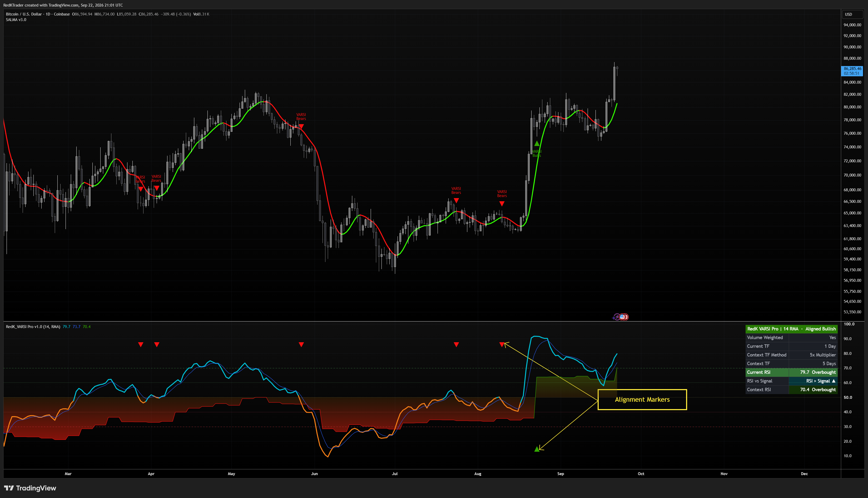This screenshot has width=868, height=498.
Task: Select the late-July VARSI Bears triangle on price chart
Action: [x=456, y=200]
